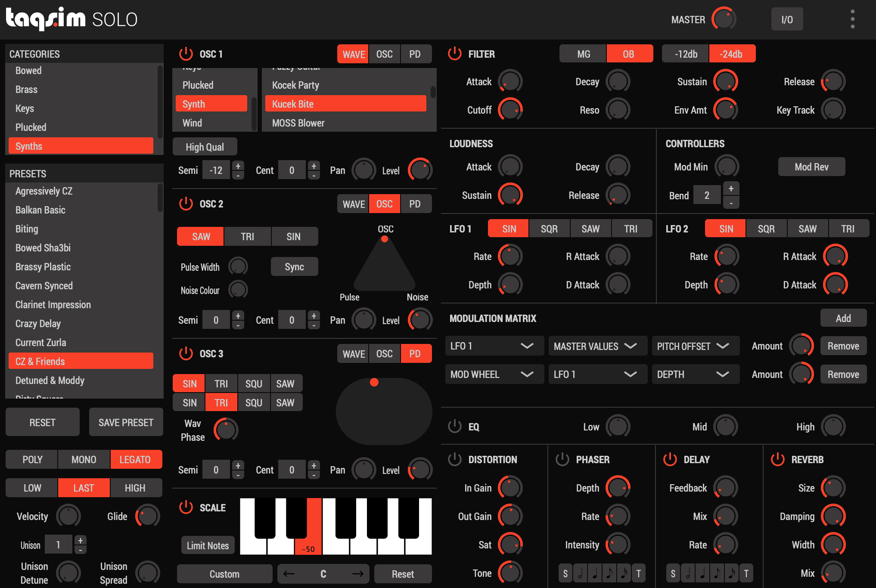Click the SAVE PRESET button

[126, 422]
